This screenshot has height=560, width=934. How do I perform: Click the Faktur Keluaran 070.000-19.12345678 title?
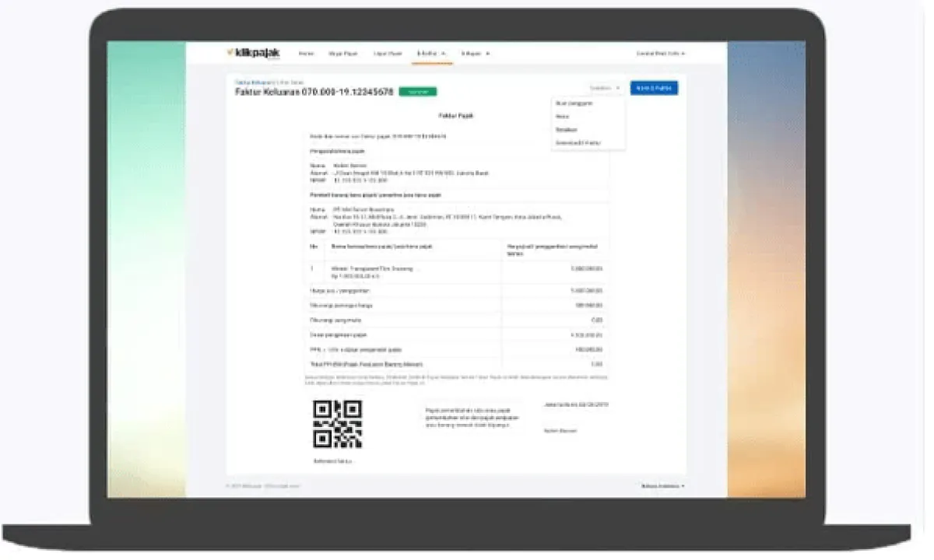point(314,92)
